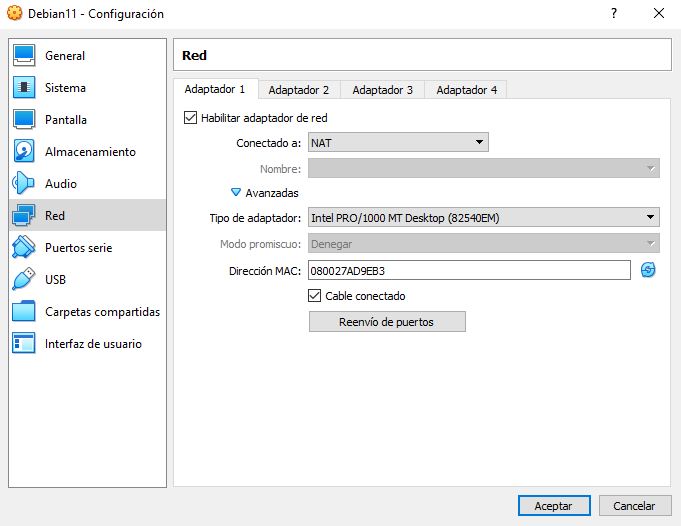This screenshot has height=526, width=681.
Task: Select the Almacenamiento label in sidebar
Action: [90, 152]
